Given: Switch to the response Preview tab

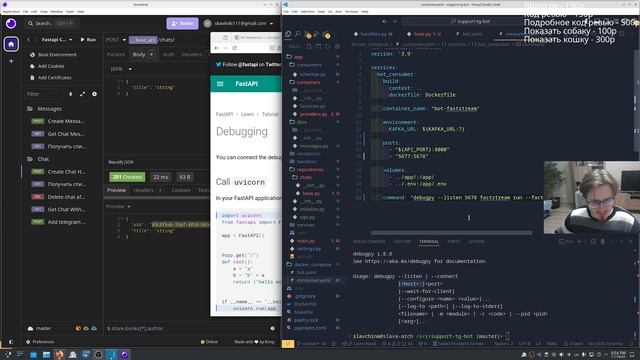Looking at the screenshot, I should click(x=116, y=190).
